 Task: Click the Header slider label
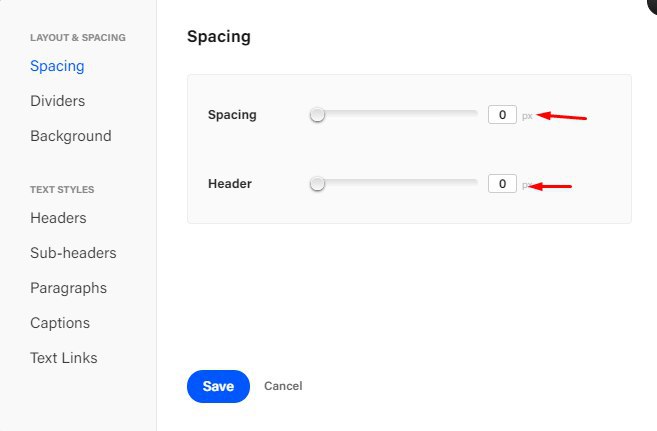(229, 184)
